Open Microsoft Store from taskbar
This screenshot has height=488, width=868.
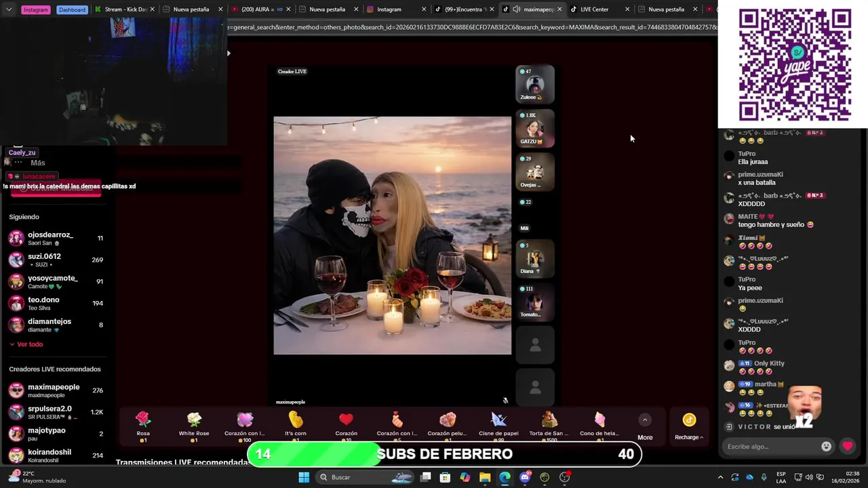coord(445,477)
